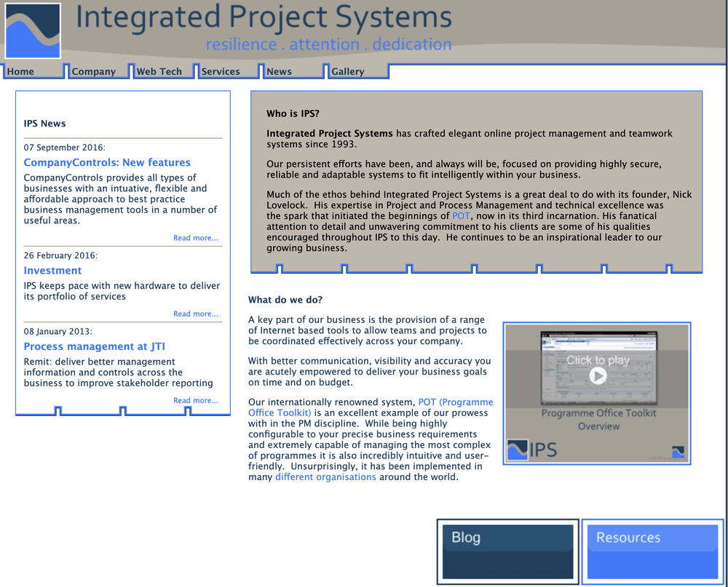Read more about JTI process management
The width and height of the screenshot is (728, 587).
tap(195, 401)
